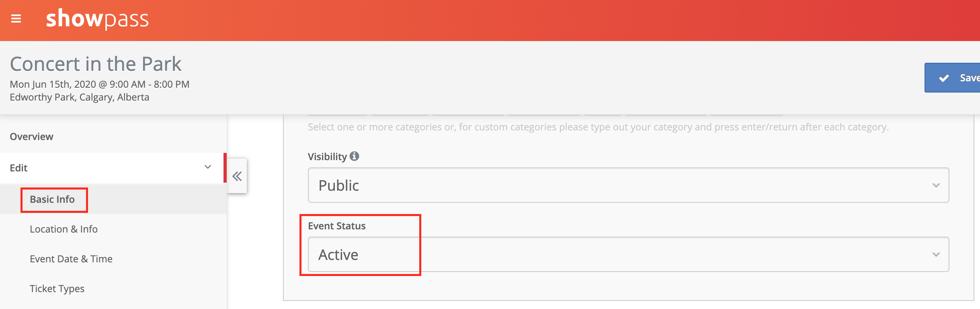Click the Visibility label text

pyautogui.click(x=327, y=157)
